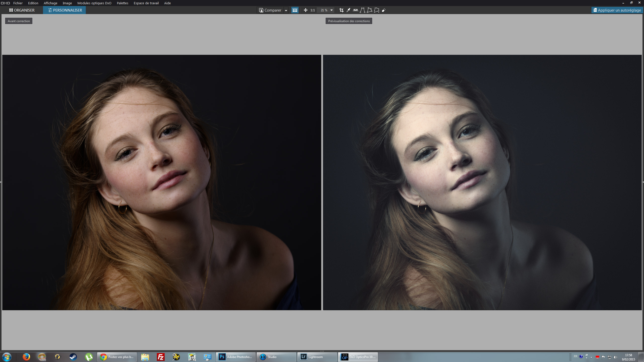Pick the white balance eyedropper tool
This screenshot has width=644, height=362.
tap(348, 10)
